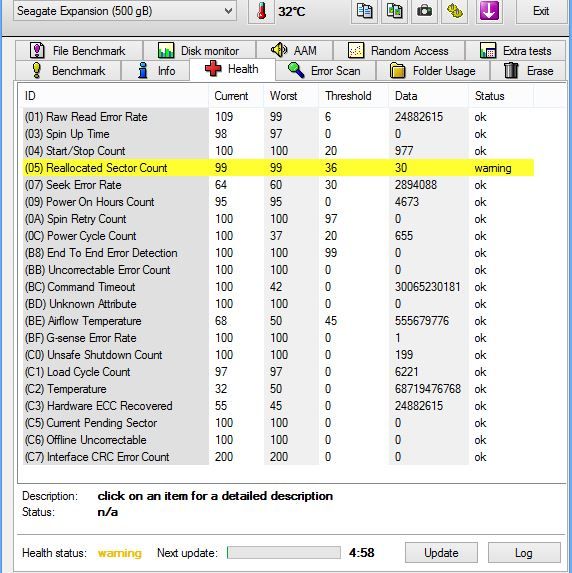Open the Erase tab
Image resolution: width=572 pixels, height=573 pixels.
coord(529,71)
